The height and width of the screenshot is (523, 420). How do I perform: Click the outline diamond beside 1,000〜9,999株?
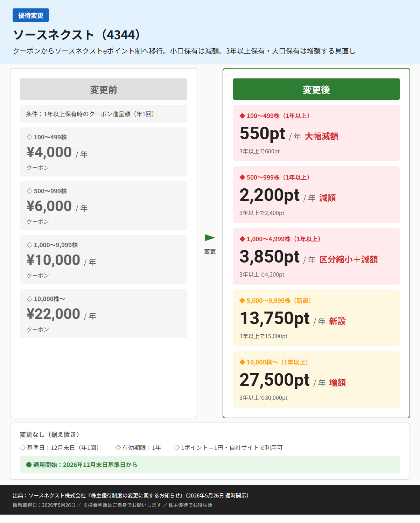coord(30,245)
